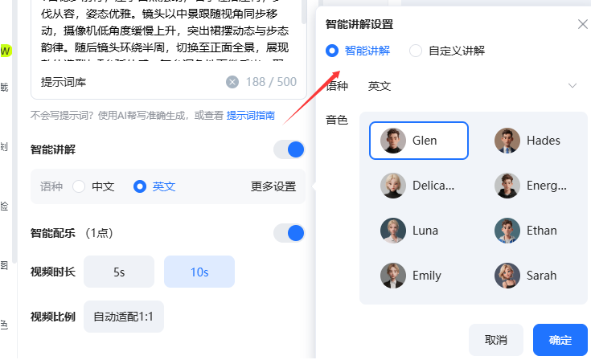Open the 提示词库 prompt library
Viewport: 591px width, 364px height.
tap(64, 82)
